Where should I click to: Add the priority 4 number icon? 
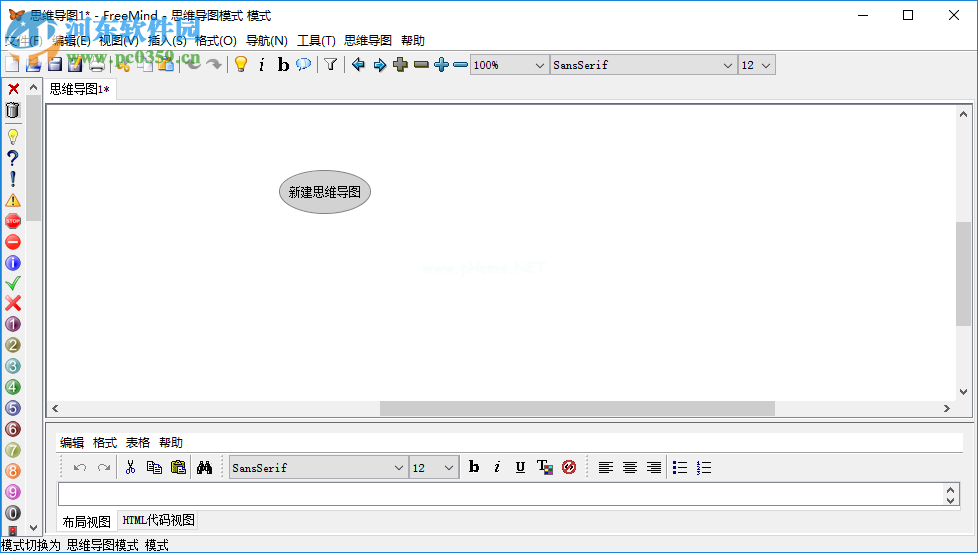click(x=13, y=387)
